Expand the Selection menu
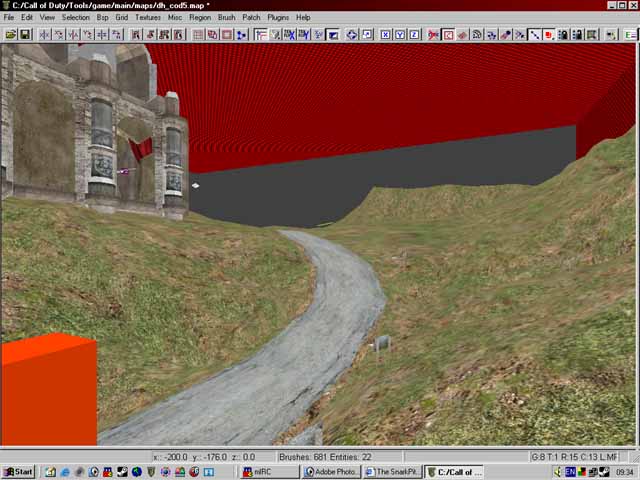This screenshot has height=480, width=640. point(75,17)
